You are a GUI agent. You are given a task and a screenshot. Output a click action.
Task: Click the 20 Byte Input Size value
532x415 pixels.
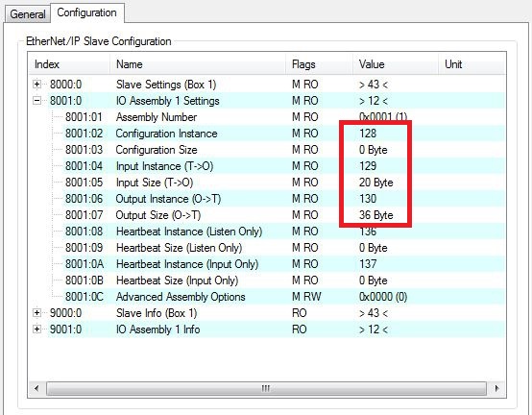click(x=375, y=183)
